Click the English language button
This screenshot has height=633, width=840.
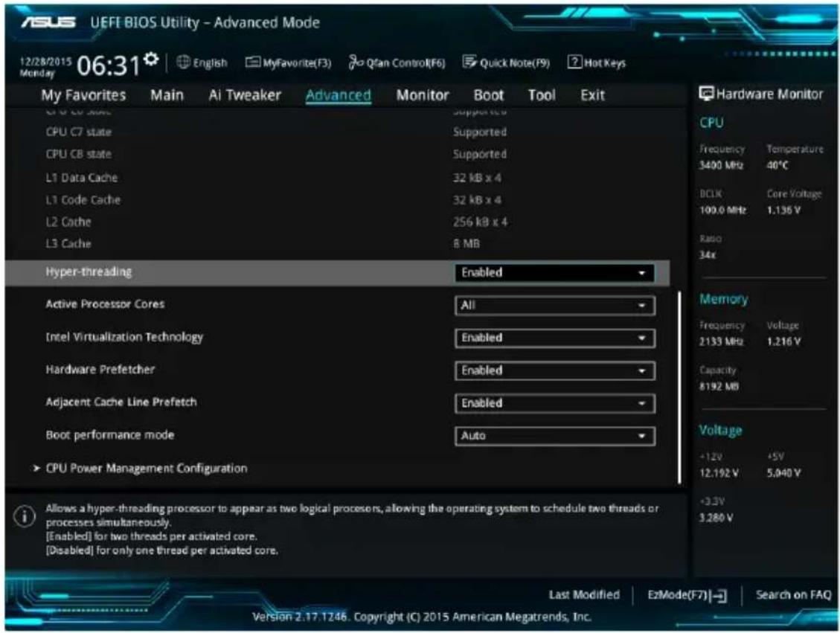click(x=202, y=62)
